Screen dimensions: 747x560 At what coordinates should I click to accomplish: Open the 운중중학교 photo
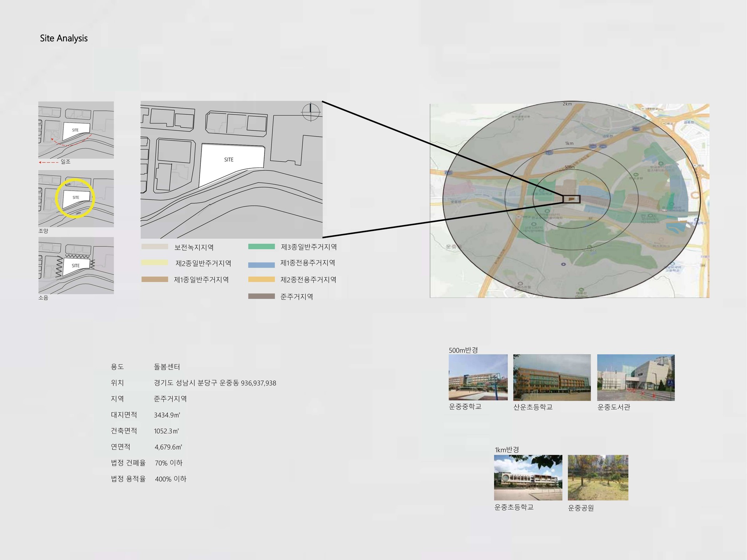click(x=478, y=377)
